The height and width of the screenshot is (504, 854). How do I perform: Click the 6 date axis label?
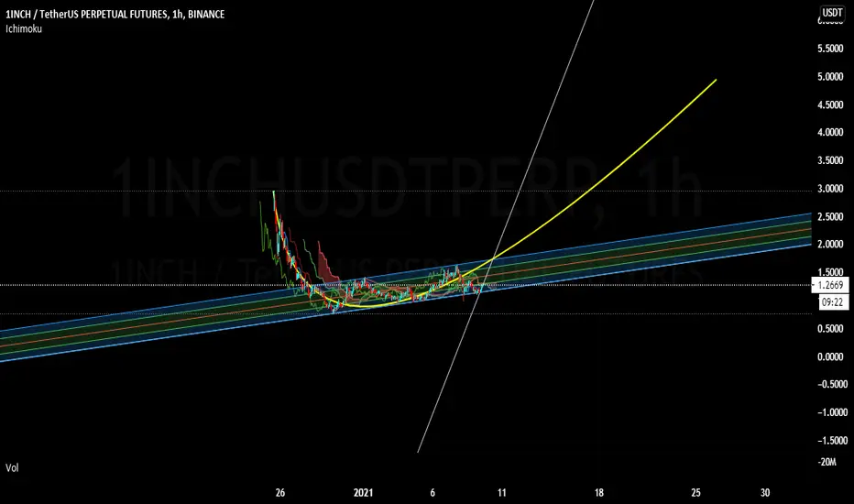(x=432, y=493)
